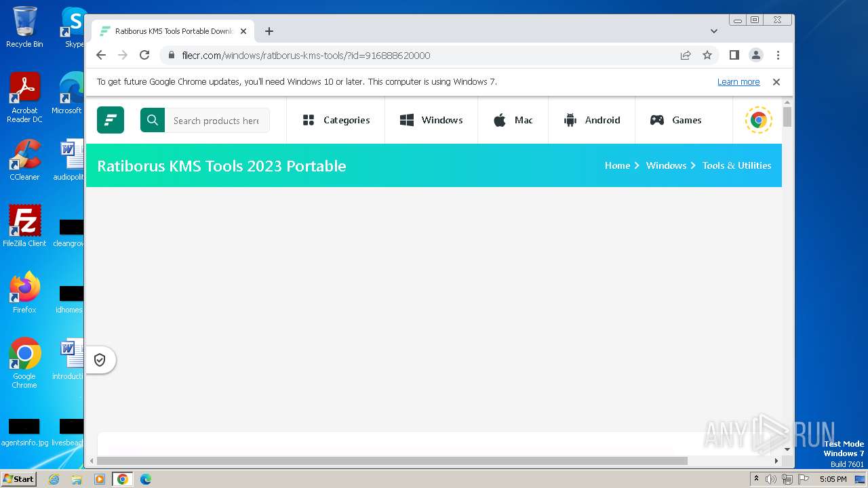
Task: Open the Start menu
Action: 18,479
